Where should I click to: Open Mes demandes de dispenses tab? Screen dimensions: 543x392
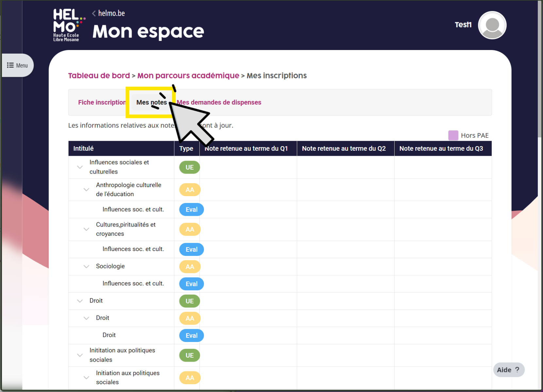point(219,102)
